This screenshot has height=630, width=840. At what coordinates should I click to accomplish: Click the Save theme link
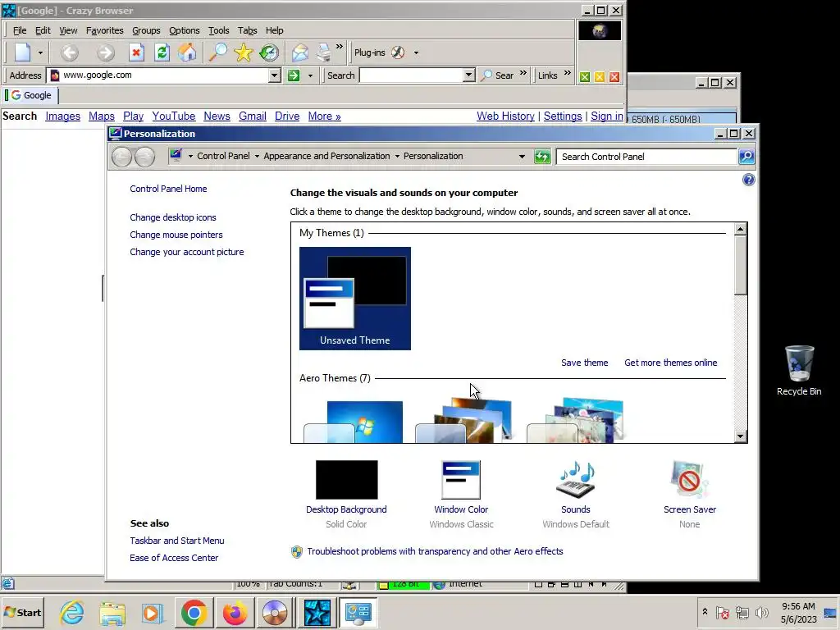tap(584, 363)
